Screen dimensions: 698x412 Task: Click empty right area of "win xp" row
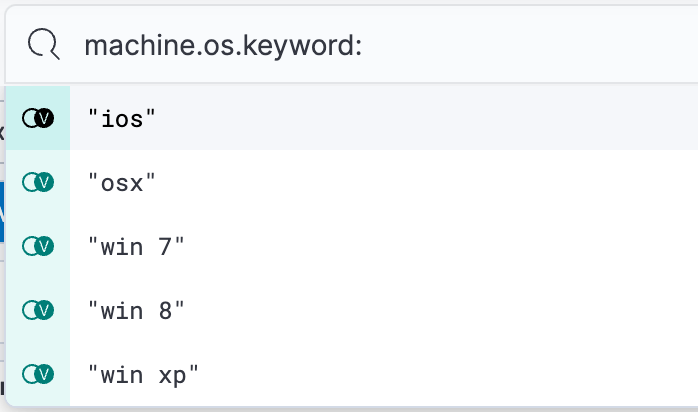[450, 374]
